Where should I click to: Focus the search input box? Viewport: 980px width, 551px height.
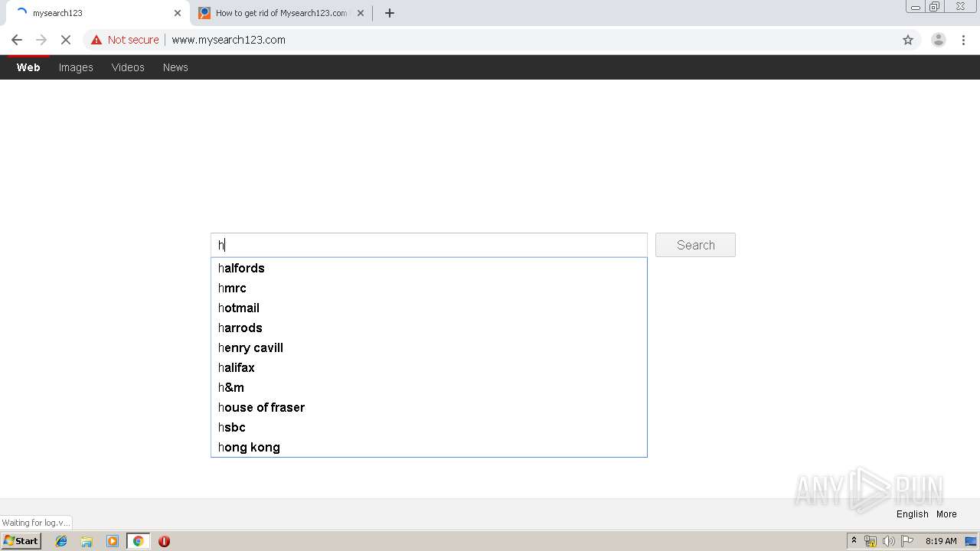pyautogui.click(x=429, y=245)
